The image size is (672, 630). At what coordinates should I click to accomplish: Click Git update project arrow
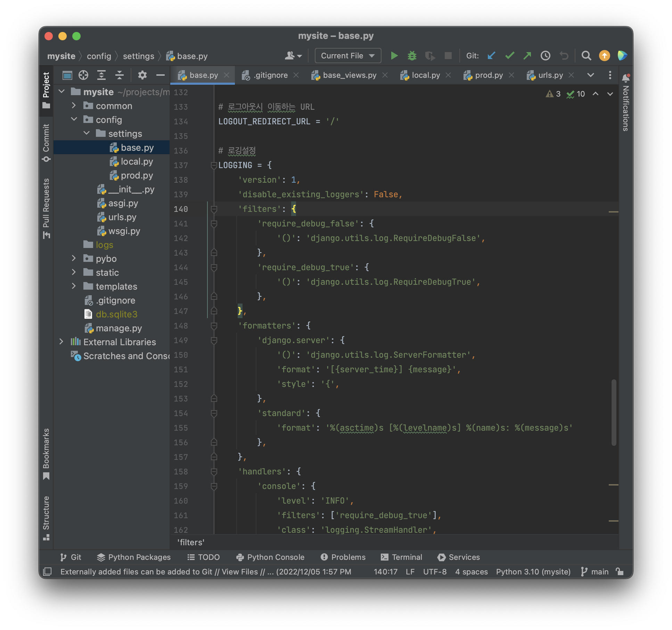click(x=491, y=56)
